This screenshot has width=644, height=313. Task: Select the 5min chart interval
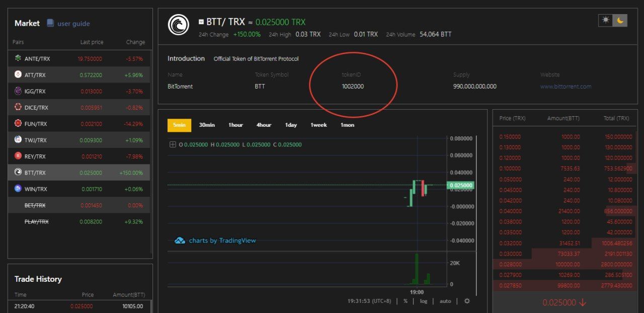179,125
